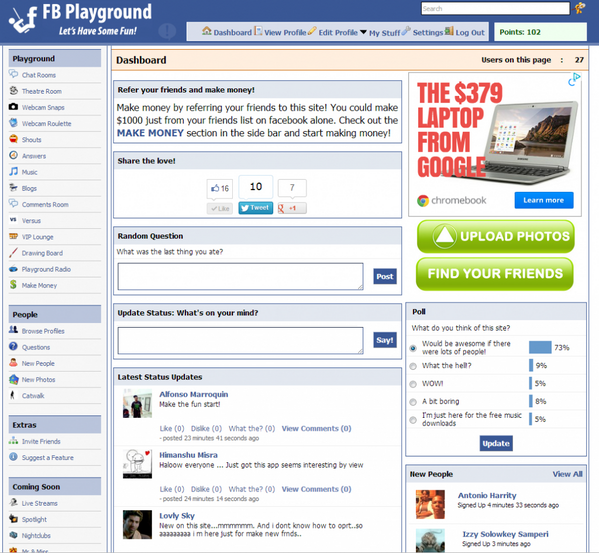Viewport: 599px width, 553px height.
Task: Click the Random Question answer text box
Action: [241, 276]
